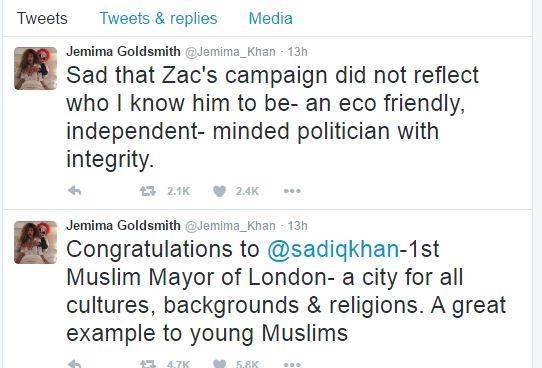Open more options on Zac's campaign tweet
Viewport: 542px width, 368px height.
coord(292,191)
